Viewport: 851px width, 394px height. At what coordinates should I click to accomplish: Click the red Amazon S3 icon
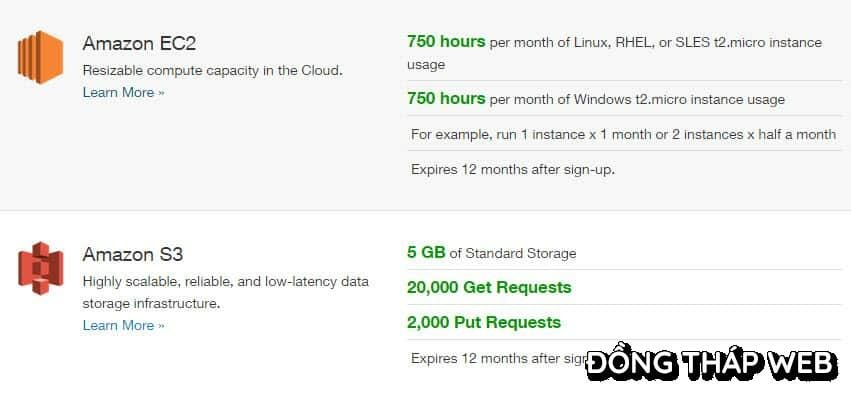[40, 268]
